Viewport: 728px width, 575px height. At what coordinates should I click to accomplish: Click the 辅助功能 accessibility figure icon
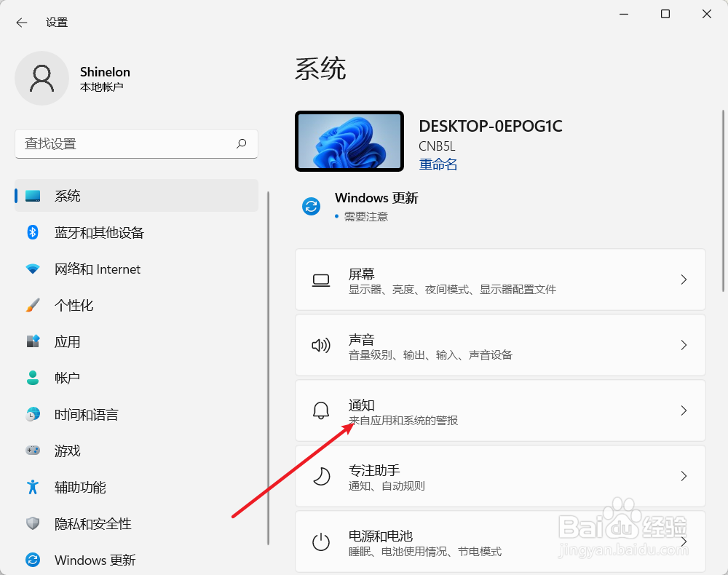pyautogui.click(x=33, y=487)
